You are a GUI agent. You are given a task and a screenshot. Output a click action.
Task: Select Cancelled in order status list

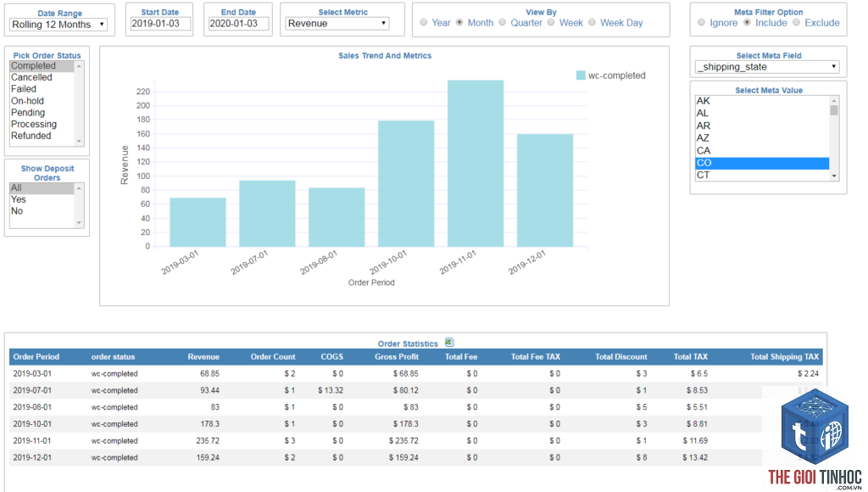[x=42, y=77]
